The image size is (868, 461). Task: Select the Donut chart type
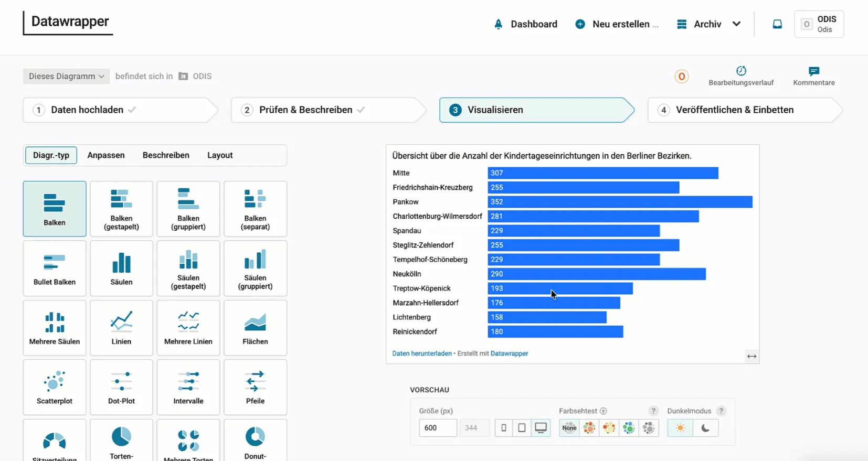coord(255,441)
